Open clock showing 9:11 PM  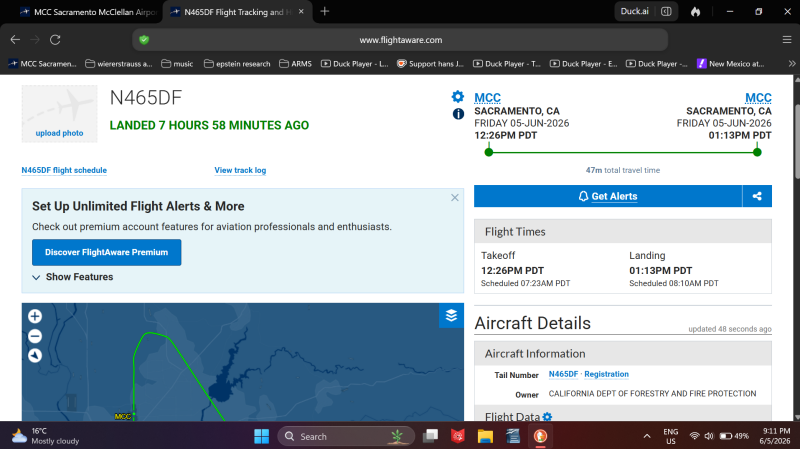click(774, 436)
